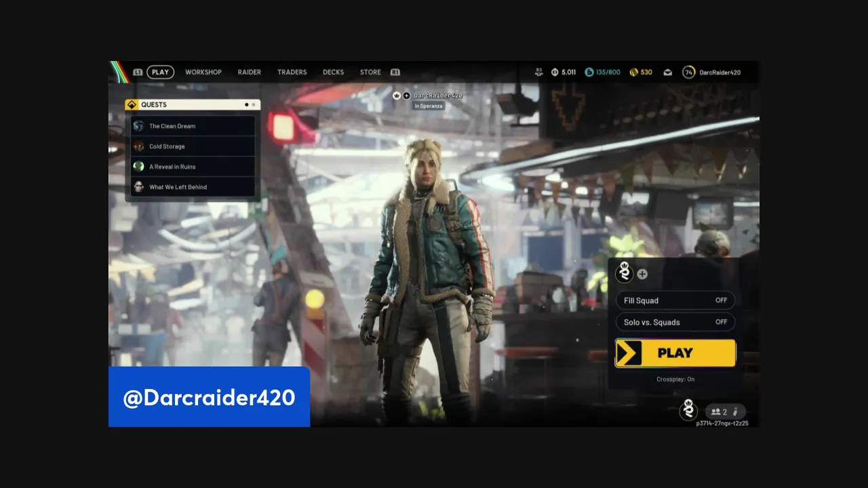This screenshot has width=868, height=488.
Task: Open The Clean Dream quest
Action: click(x=193, y=126)
